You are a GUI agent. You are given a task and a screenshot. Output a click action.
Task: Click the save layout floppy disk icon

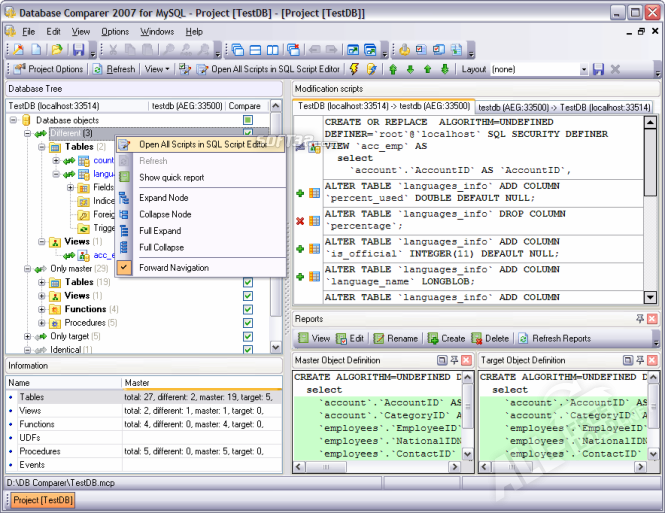598,69
